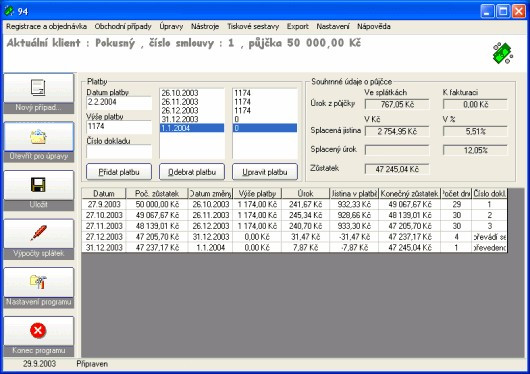Click the Upravit platbu button
This screenshot has height=374, width=530.
tap(265, 172)
